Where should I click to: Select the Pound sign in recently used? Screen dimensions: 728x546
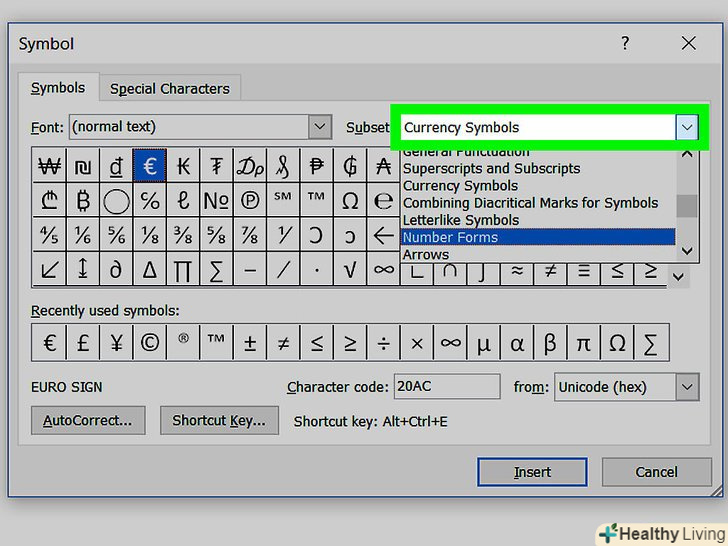click(x=83, y=343)
